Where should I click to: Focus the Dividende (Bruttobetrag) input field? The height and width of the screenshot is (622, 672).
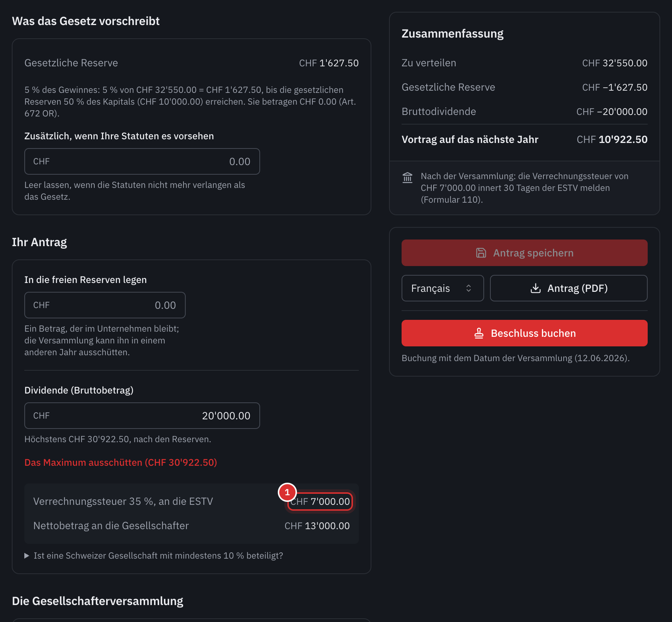[x=142, y=416]
